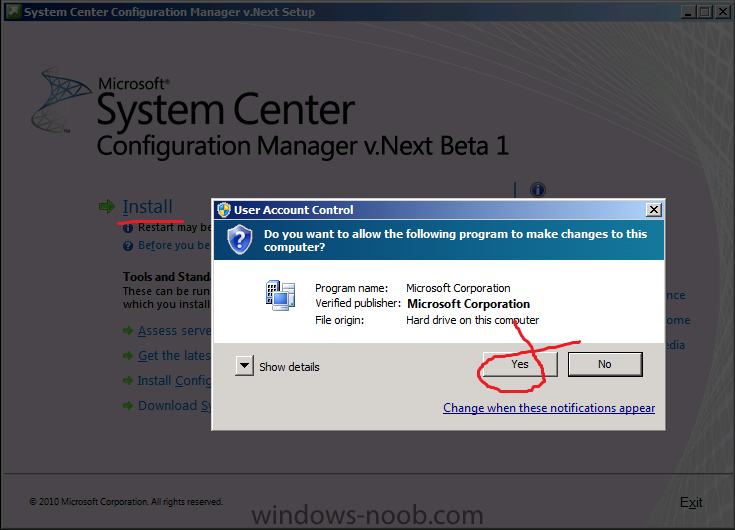The width and height of the screenshot is (735, 530).
Task: Click green arrow beside 'Assess serve'
Action: 128,331
